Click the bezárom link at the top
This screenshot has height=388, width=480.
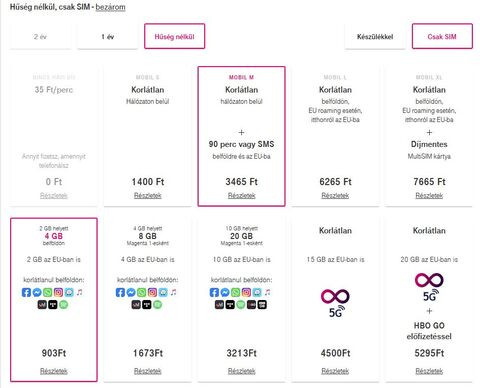[110, 7]
